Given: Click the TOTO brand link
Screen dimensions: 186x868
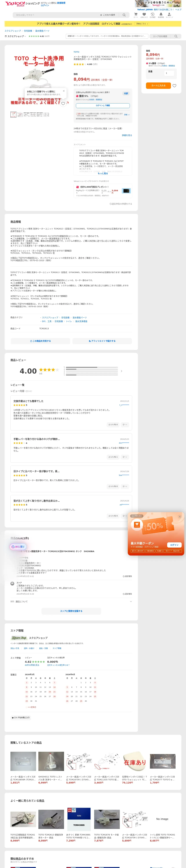Looking at the screenshot, I should [76, 52].
